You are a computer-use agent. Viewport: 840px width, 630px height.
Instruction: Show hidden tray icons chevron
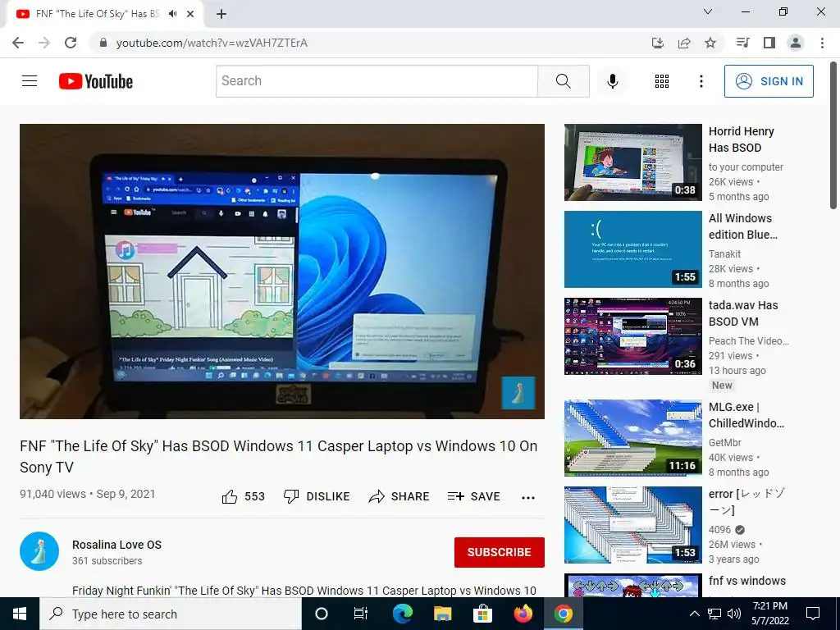(x=694, y=614)
